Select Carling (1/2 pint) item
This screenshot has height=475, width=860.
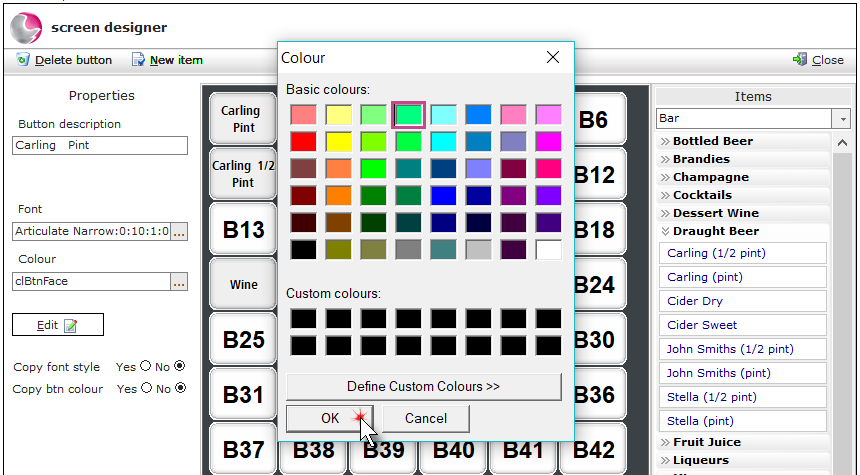743,253
